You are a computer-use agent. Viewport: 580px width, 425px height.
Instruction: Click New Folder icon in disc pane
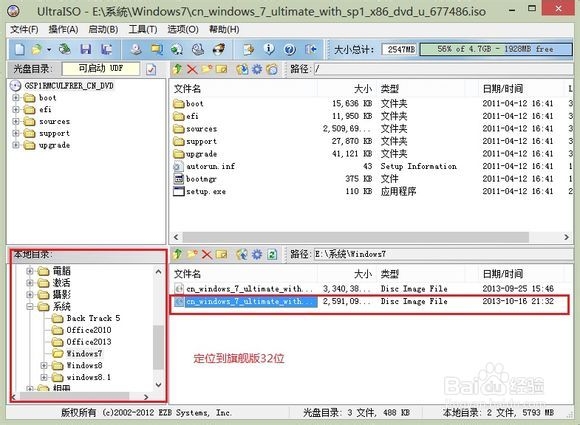[207, 69]
